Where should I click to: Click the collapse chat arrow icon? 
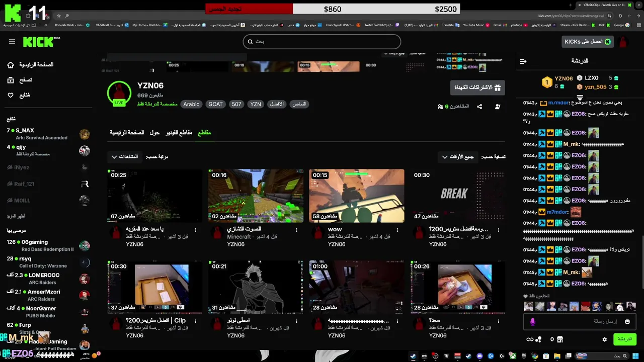[x=523, y=61]
